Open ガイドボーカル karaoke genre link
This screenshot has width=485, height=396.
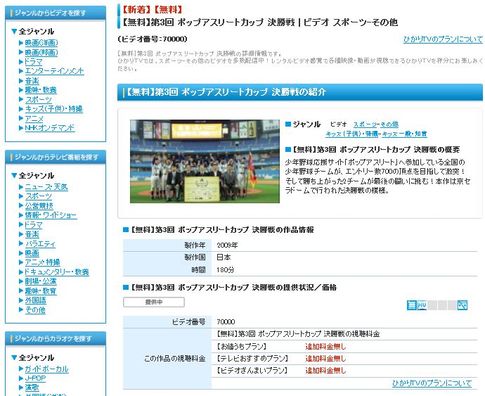[47, 369]
